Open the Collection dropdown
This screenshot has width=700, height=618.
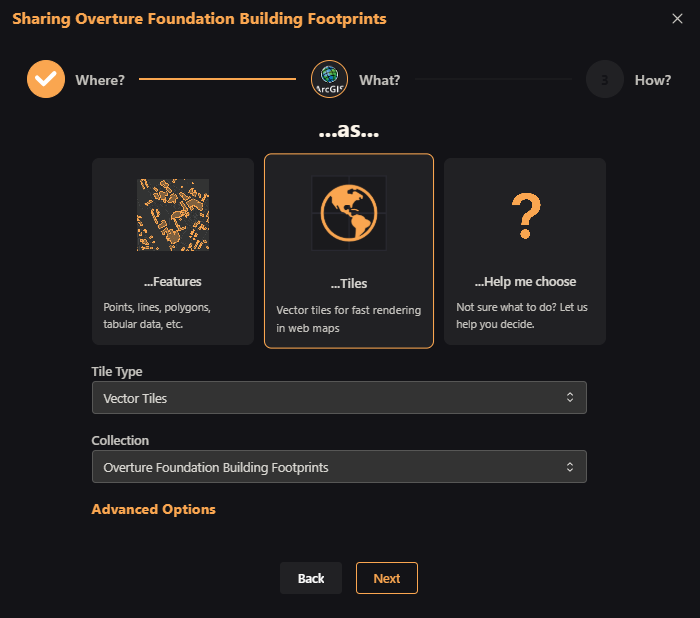point(339,467)
